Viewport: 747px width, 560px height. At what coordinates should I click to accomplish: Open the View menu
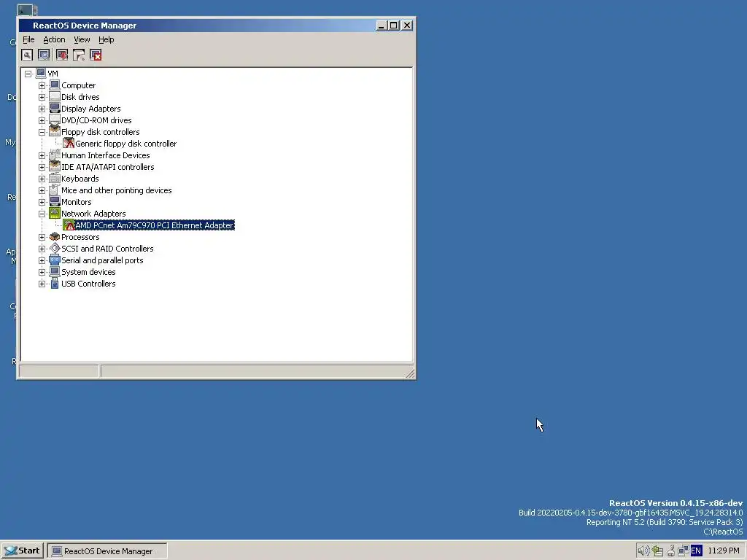(x=82, y=39)
